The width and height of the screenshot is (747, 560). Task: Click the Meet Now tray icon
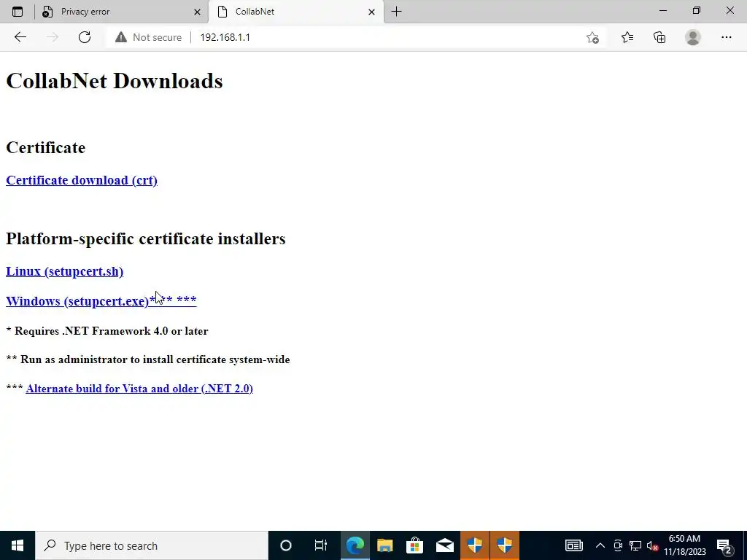click(x=618, y=545)
